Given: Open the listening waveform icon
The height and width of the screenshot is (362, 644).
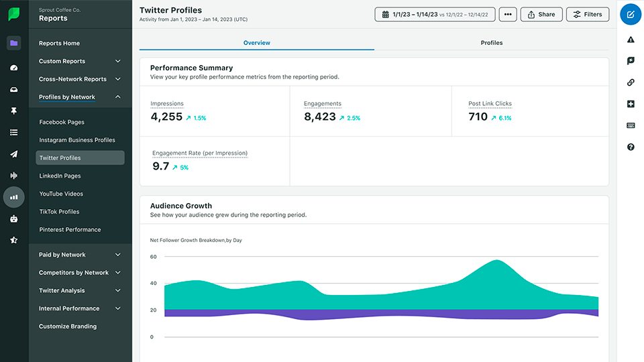Looking at the screenshot, I should coord(13,176).
